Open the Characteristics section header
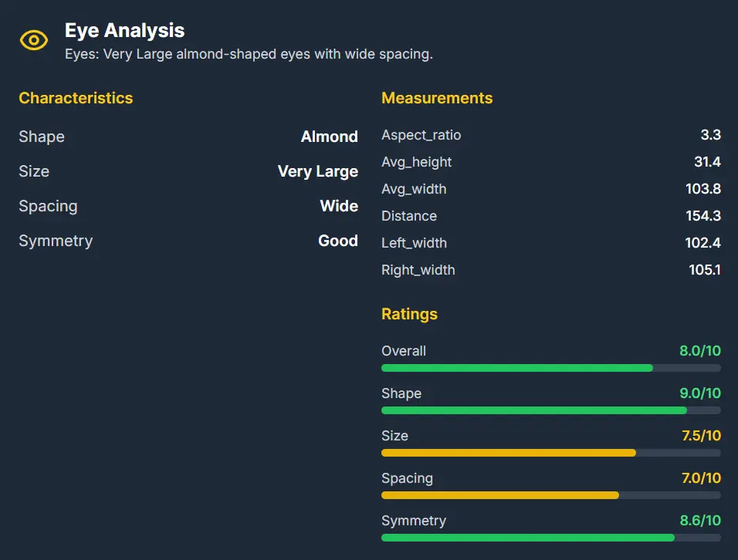 76,98
